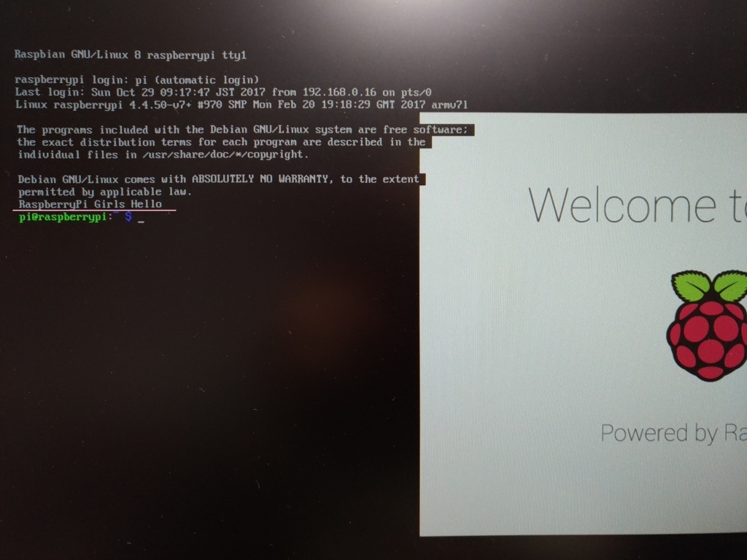Click the 'Linux raspberrypi 4.4.50-v7+' kernel line
747x560 pixels.
tap(241, 105)
